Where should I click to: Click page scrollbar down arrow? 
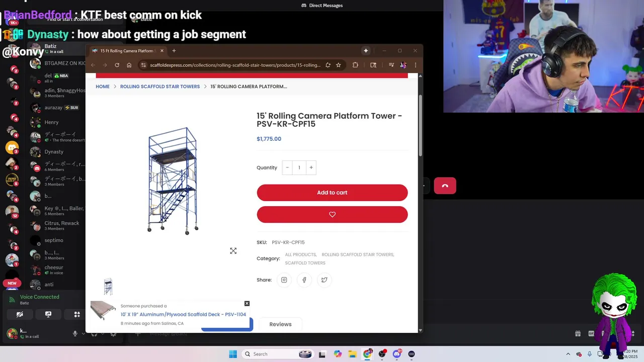[420, 330]
